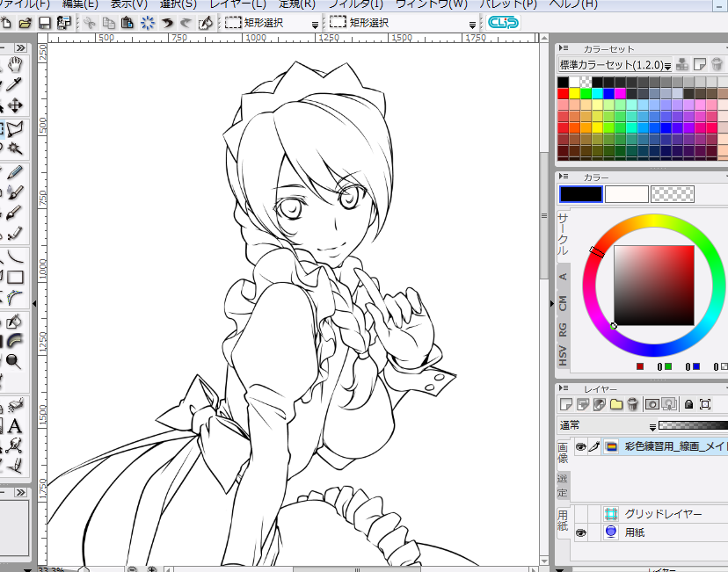
Task: Switch to the CM color tab
Action: [563, 303]
